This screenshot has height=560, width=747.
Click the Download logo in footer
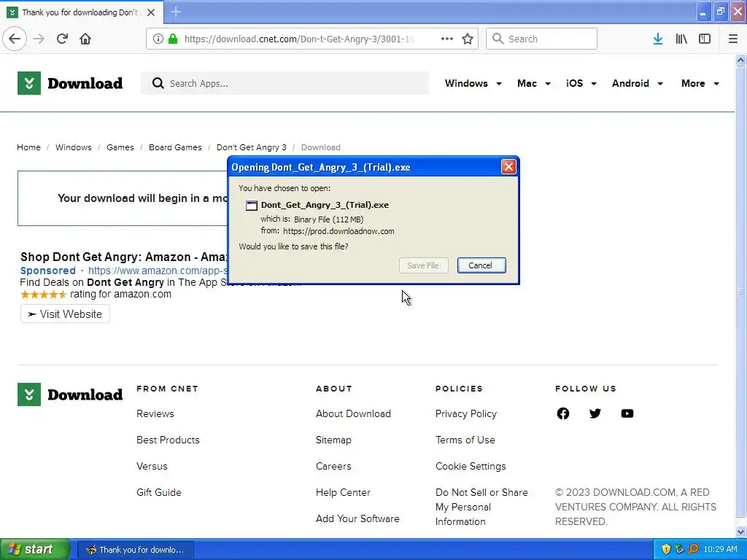70,394
